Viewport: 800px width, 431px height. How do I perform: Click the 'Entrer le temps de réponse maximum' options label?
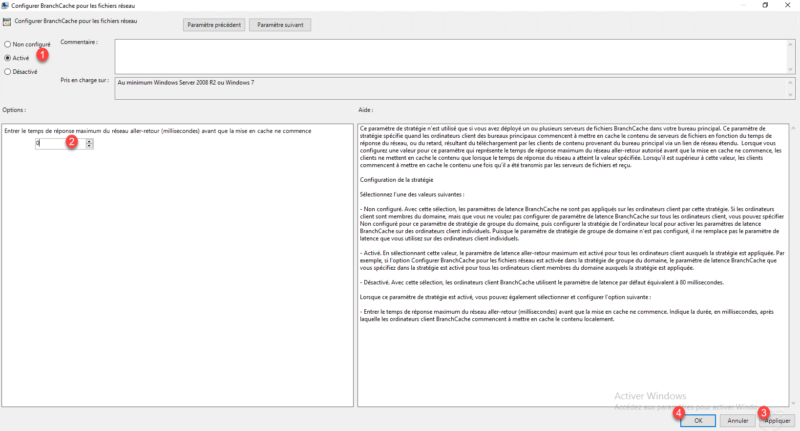(158, 131)
